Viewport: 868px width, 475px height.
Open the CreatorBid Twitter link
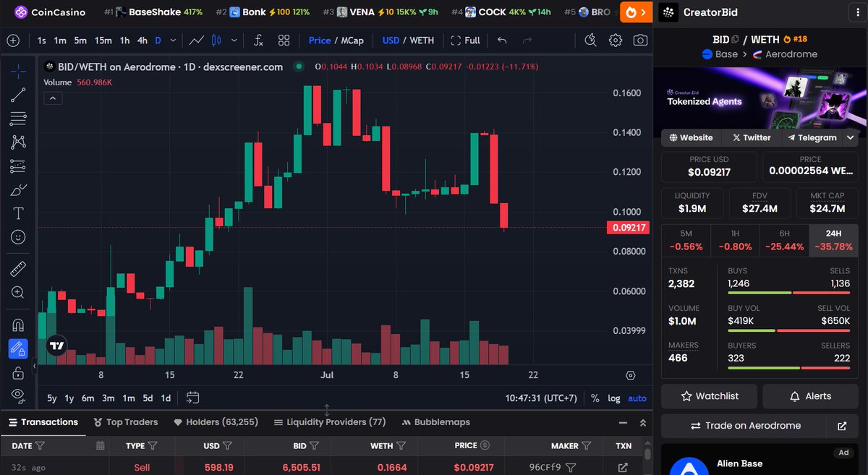coord(752,137)
